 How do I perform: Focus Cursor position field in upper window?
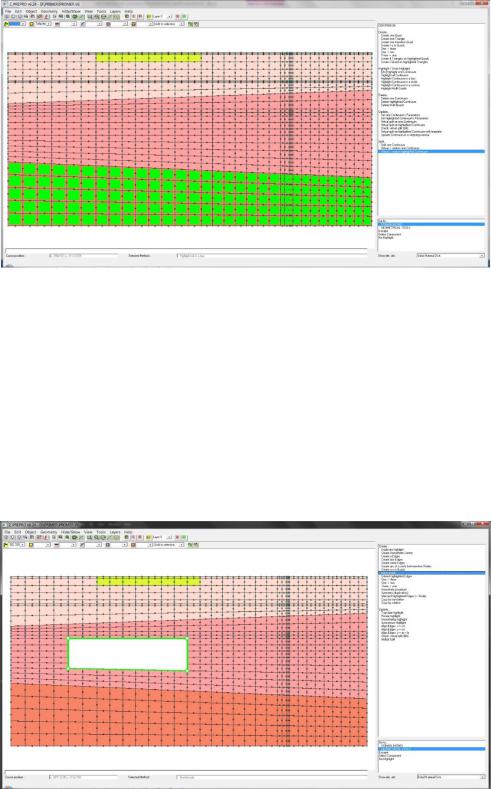[83, 256]
